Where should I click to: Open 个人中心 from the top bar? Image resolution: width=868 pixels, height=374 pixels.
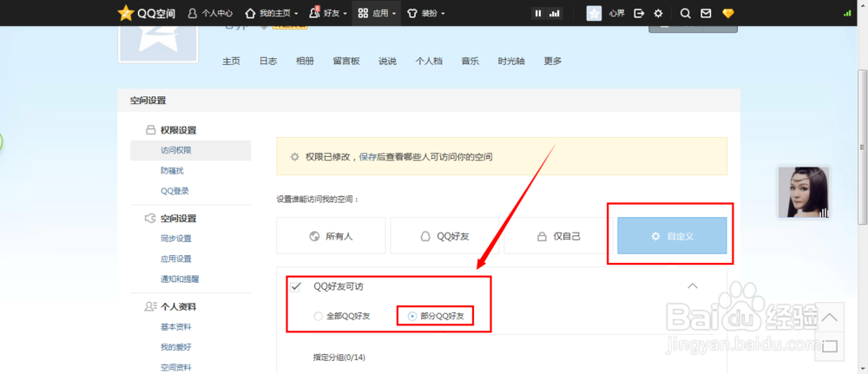(x=210, y=13)
